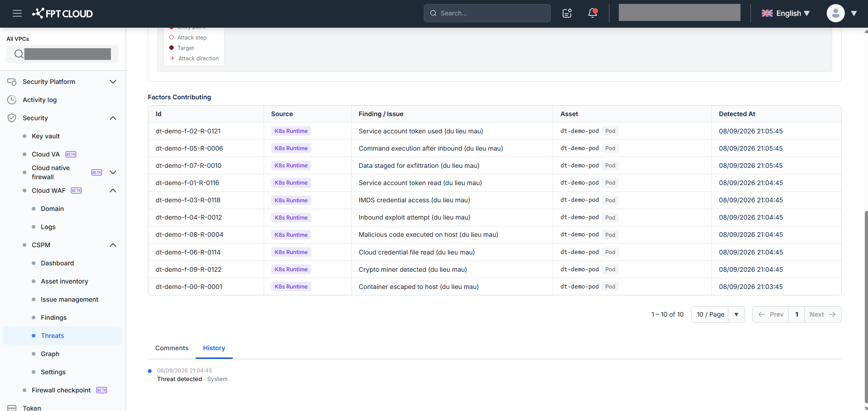Open Domain under Cloud WAF
The height and width of the screenshot is (411, 868).
[52, 209]
